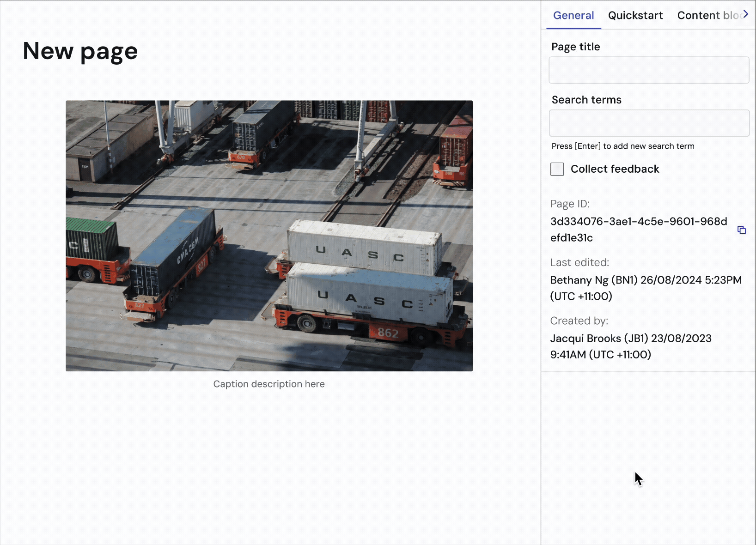Focus the Page title input field
The width and height of the screenshot is (756, 545).
[649, 70]
